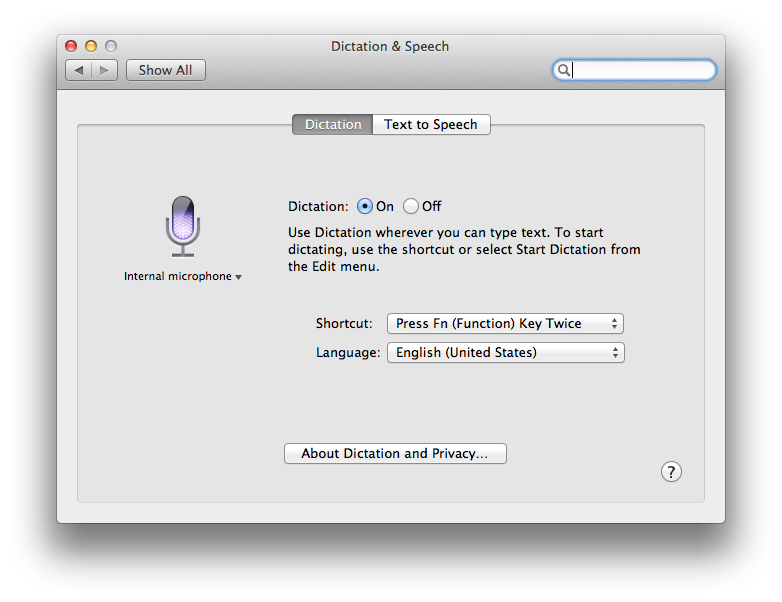782x602 pixels.
Task: Turn Dictation on with the On radio
Action: (x=364, y=206)
